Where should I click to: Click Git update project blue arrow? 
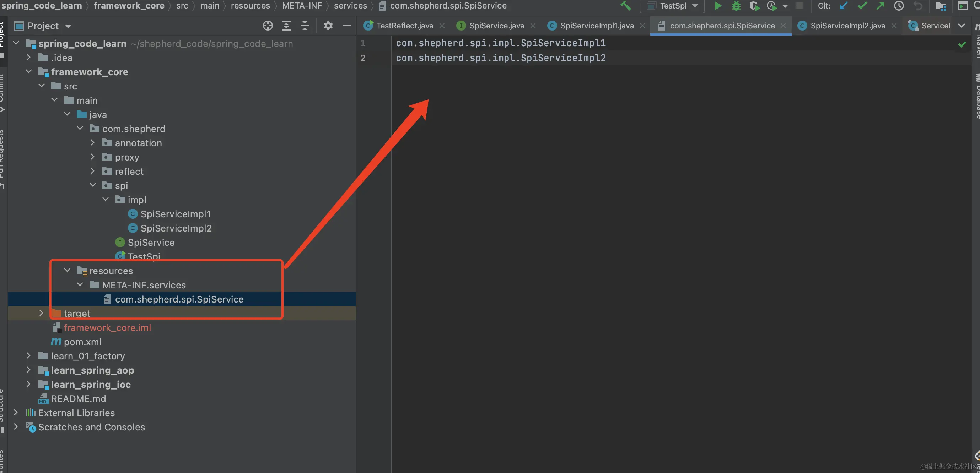(844, 6)
